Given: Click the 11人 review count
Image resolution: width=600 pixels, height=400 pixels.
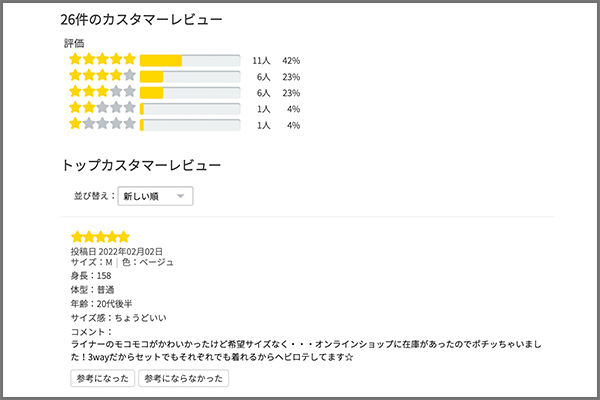Looking at the screenshot, I should tap(262, 60).
